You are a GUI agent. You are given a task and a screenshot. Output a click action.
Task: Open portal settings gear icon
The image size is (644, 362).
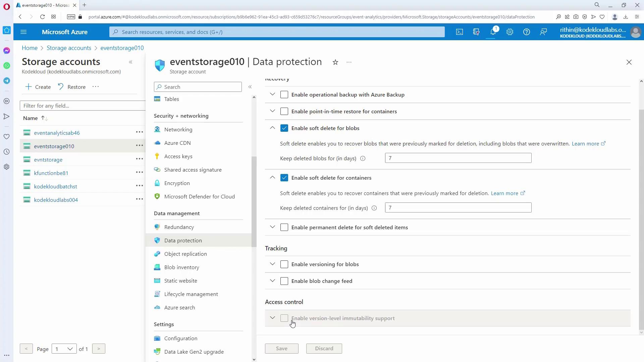(509, 32)
